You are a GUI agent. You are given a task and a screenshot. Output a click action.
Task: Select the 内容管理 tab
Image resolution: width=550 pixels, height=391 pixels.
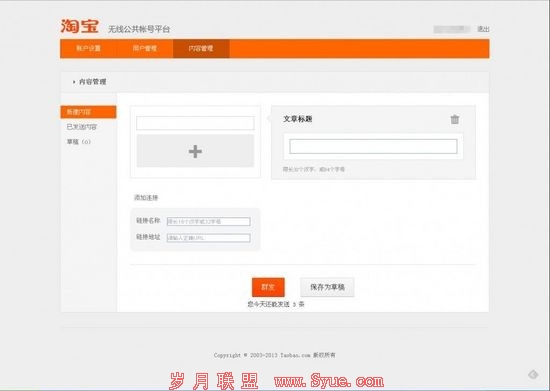[x=201, y=48]
